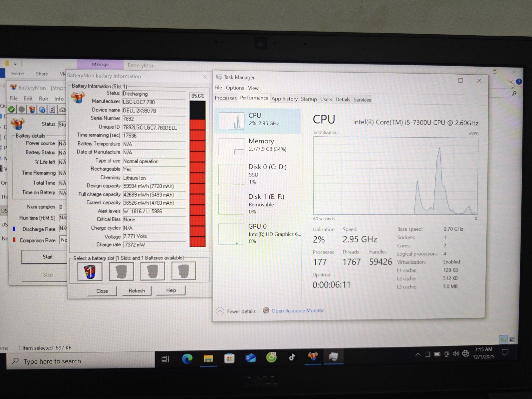Collapse Task Manager with Fewer details

pos(236,311)
